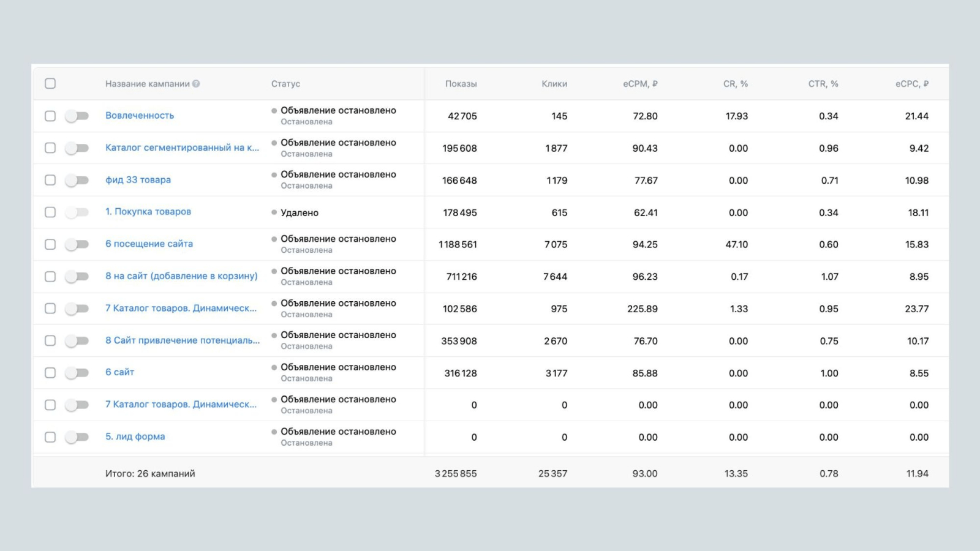The image size is (980, 551).
Task: Check the 8 Сайт привлечение потенциаль… row box
Action: [50, 340]
